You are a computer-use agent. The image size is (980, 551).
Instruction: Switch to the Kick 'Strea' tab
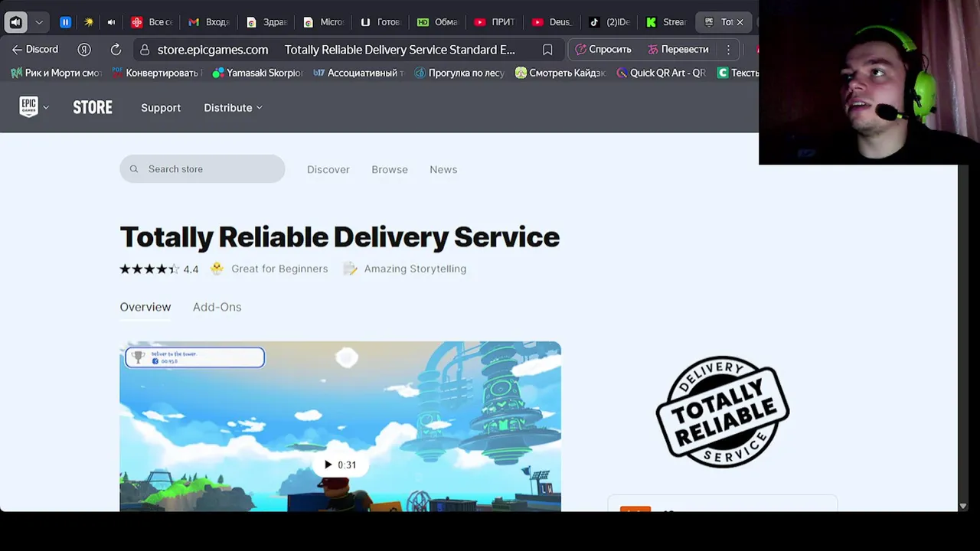pos(666,22)
